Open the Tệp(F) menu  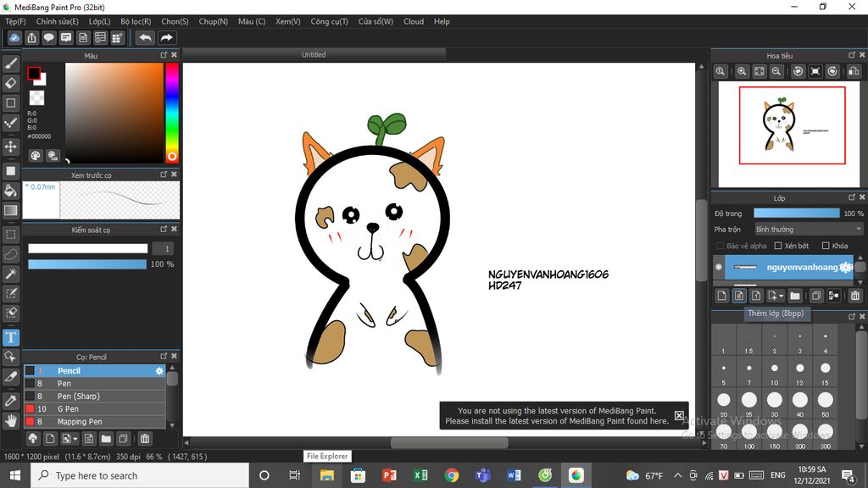[x=15, y=21]
